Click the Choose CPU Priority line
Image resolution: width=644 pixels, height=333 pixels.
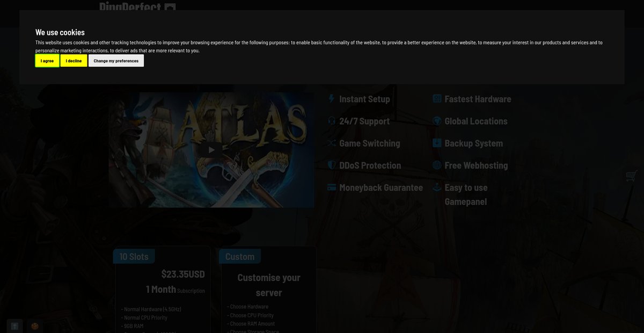point(250,315)
